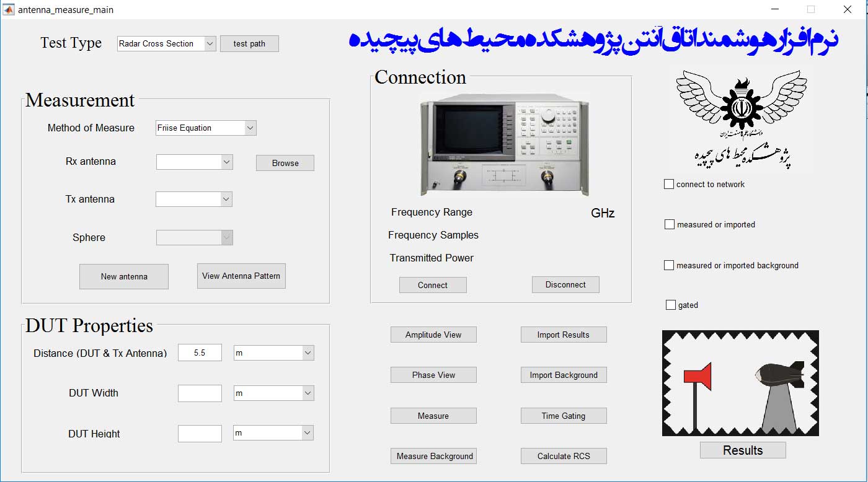
Task: Click the RCS antenna and target illustration
Action: (740, 383)
